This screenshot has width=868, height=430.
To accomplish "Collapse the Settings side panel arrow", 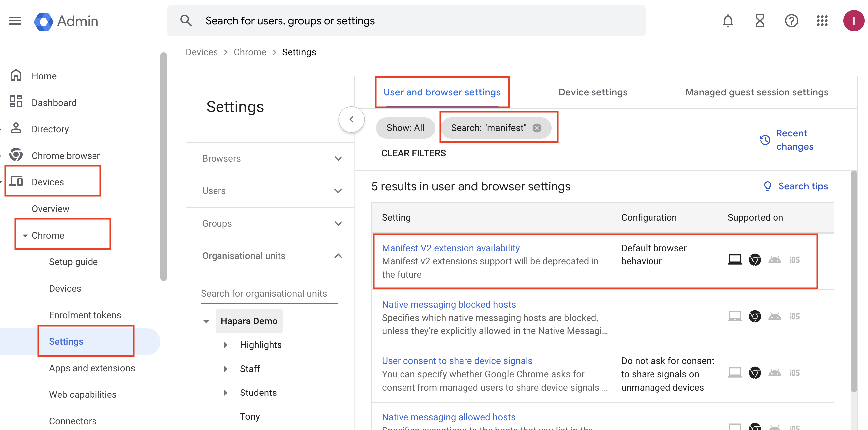I will [x=351, y=119].
